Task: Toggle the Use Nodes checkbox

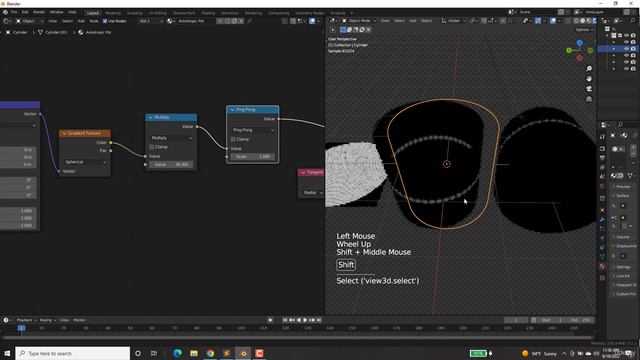Action: click(x=105, y=21)
